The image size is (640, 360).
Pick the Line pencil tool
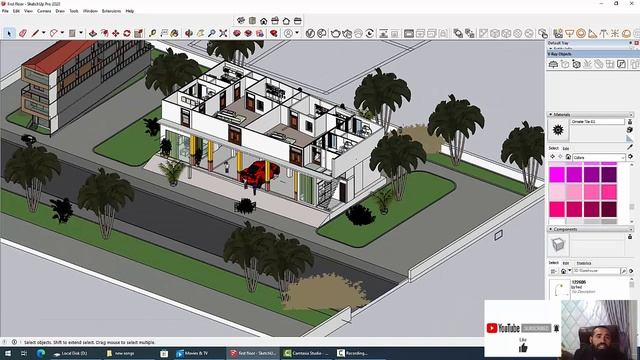35,33
